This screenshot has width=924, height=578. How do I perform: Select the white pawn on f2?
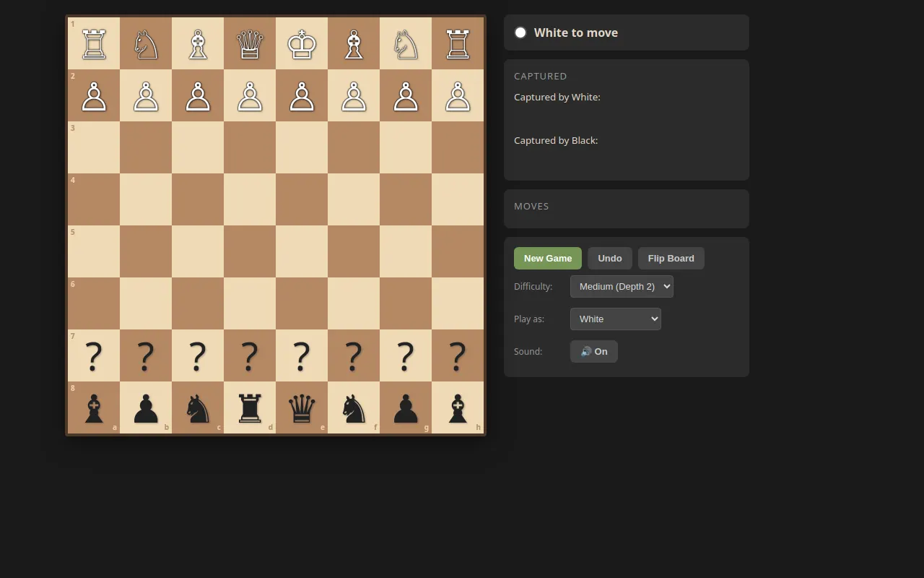pyautogui.click(x=354, y=95)
